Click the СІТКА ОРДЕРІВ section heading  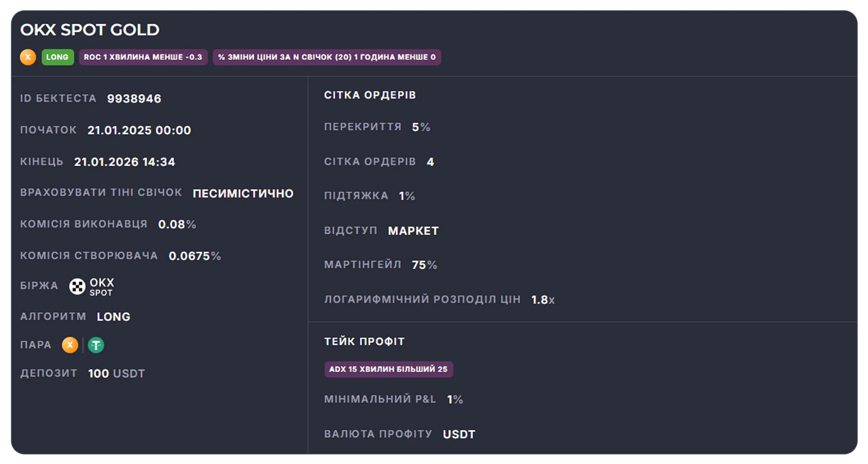[370, 95]
